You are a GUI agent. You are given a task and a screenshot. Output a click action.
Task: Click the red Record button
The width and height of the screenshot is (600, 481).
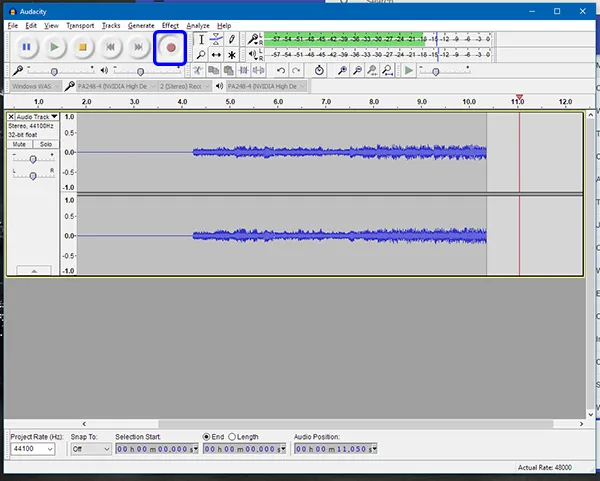click(171, 47)
